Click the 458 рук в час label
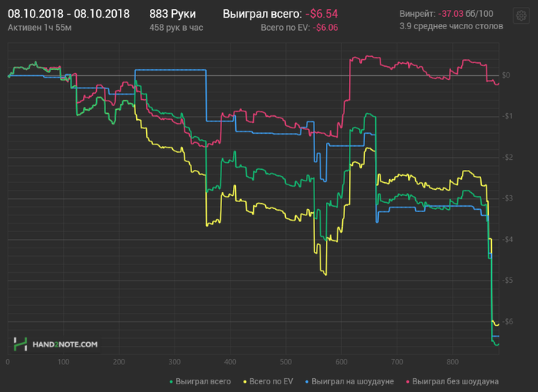Screen dimensions: 538x392 coord(178,27)
